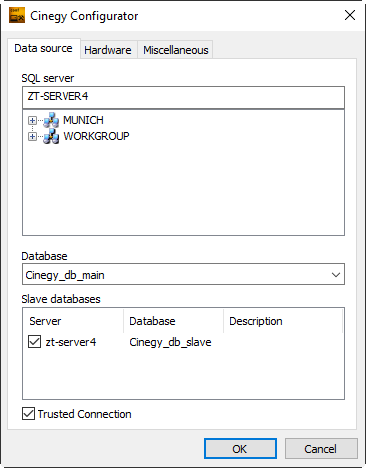Click into the SQL server input field

183,97
